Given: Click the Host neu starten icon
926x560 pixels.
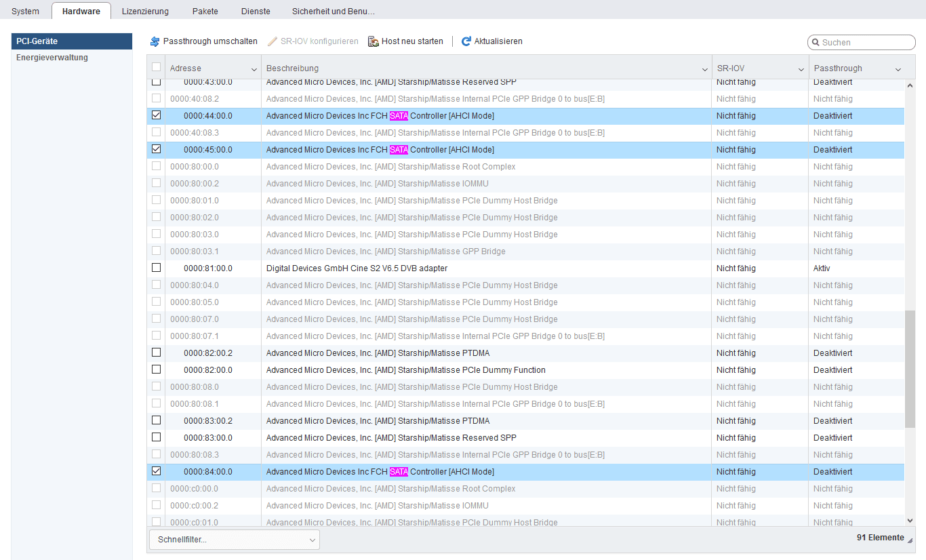Looking at the screenshot, I should (373, 41).
